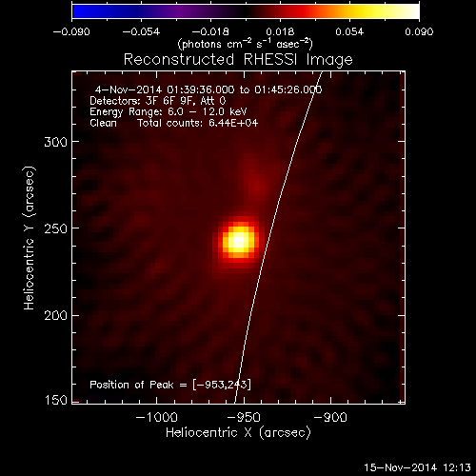The width and height of the screenshot is (476, 476).
Task: Click the bright flare peak in the image
Action: click(x=239, y=242)
